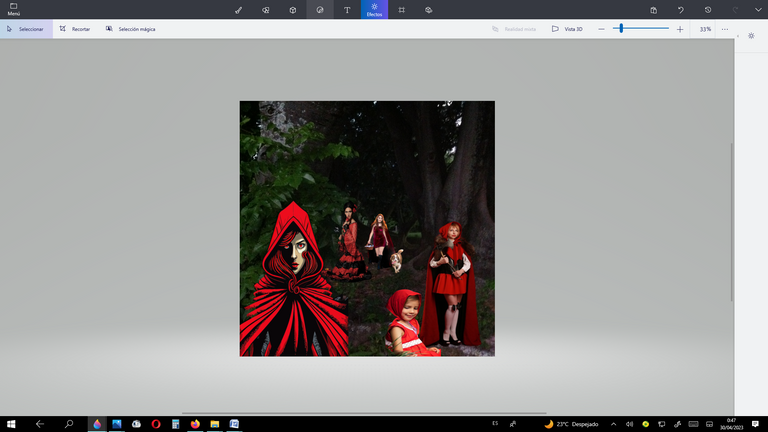Open the Menú expand menu
This screenshot has height=432, width=768.
13,9
